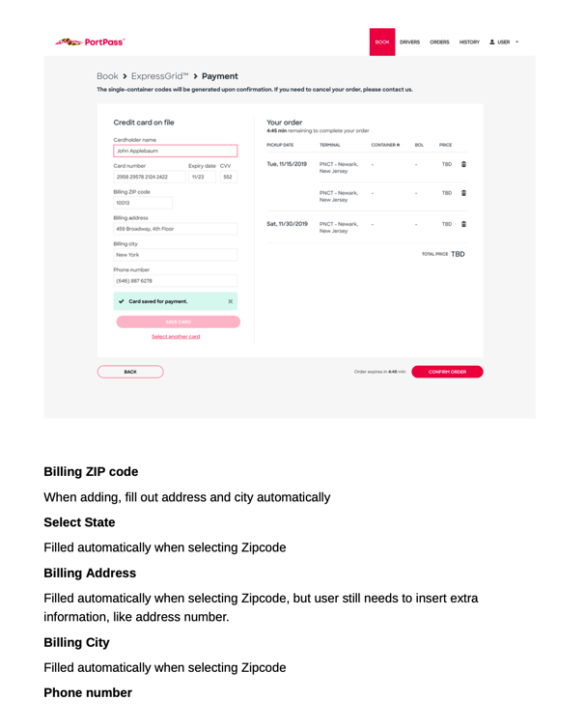Switch to the ORDERS tab
This screenshot has height=728, width=585.
439,42
